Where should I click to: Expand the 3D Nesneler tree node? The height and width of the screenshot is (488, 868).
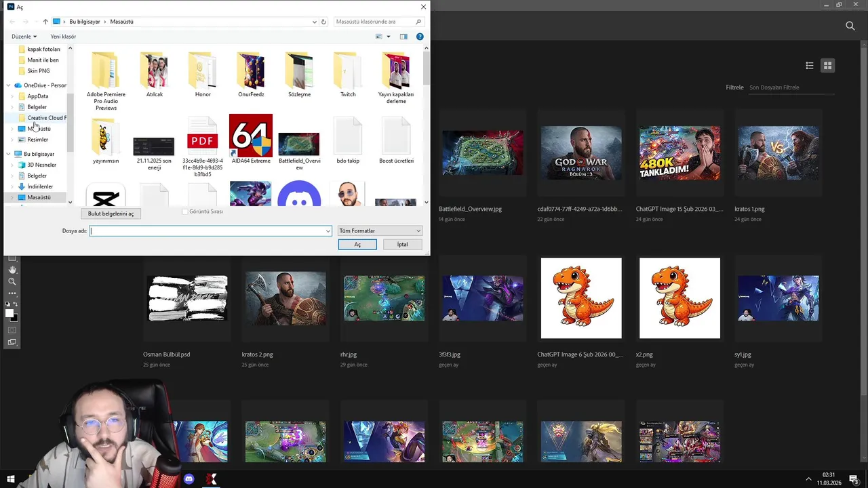12,165
